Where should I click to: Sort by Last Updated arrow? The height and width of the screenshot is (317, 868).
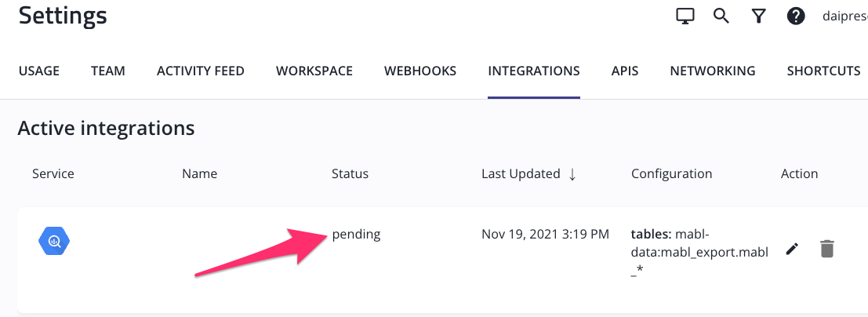coord(572,174)
